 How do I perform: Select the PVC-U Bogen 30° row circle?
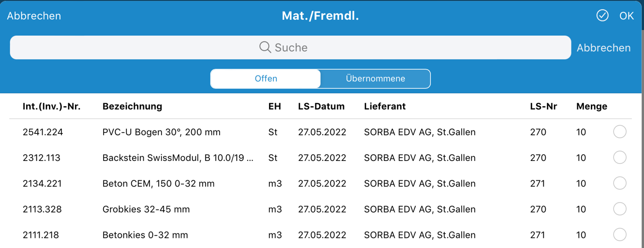coord(620,131)
